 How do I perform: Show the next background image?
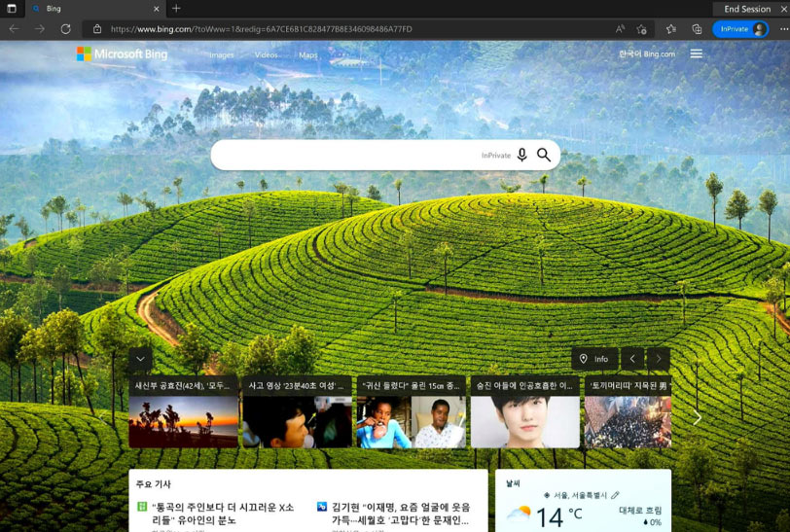pyautogui.click(x=659, y=359)
